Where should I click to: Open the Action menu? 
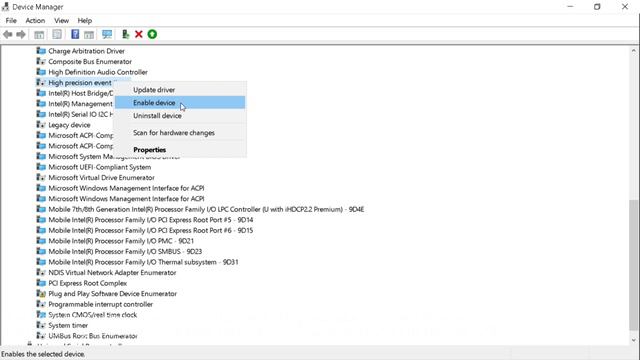pos(35,20)
